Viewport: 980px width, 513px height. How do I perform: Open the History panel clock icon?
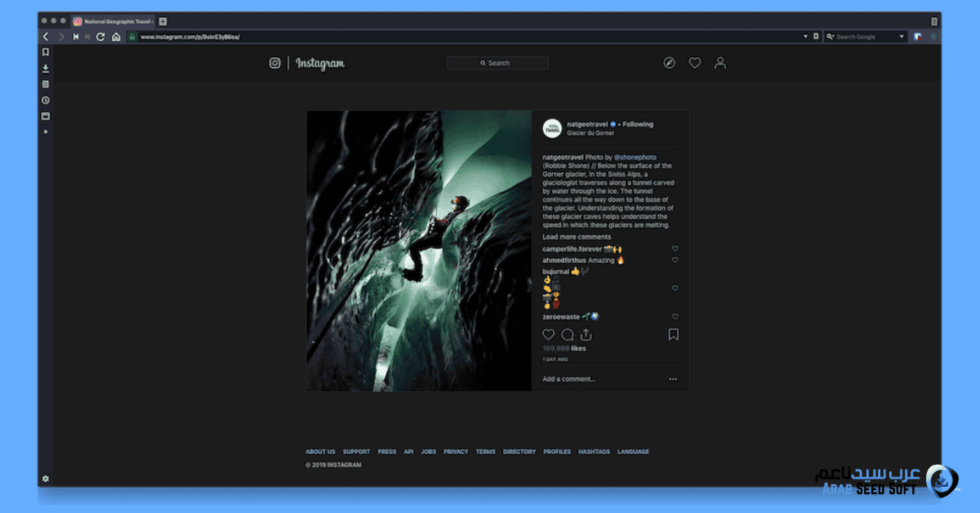[46, 100]
